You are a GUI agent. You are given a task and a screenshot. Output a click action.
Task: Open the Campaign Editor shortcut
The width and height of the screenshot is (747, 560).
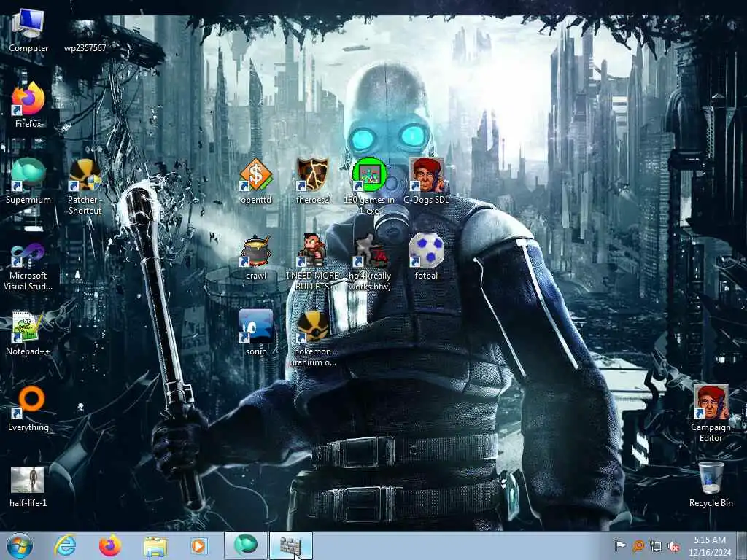click(x=711, y=413)
